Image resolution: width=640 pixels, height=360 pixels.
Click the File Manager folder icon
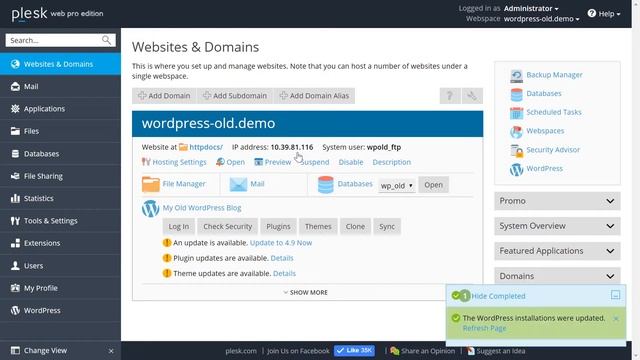point(151,184)
